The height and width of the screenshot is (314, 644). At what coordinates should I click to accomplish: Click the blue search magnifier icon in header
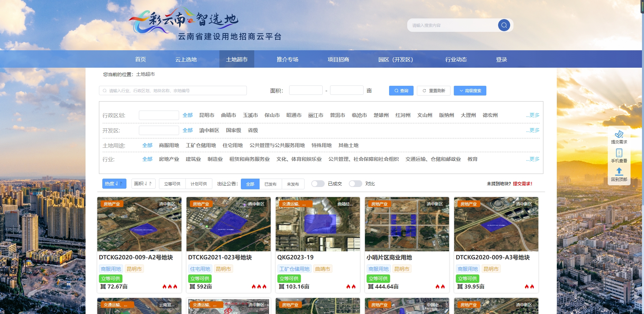[504, 25]
